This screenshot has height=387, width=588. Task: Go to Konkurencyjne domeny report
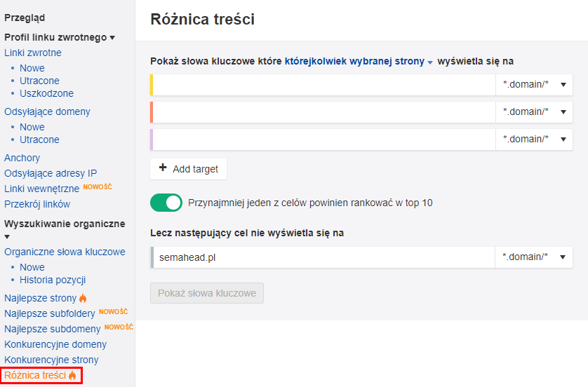coord(55,344)
